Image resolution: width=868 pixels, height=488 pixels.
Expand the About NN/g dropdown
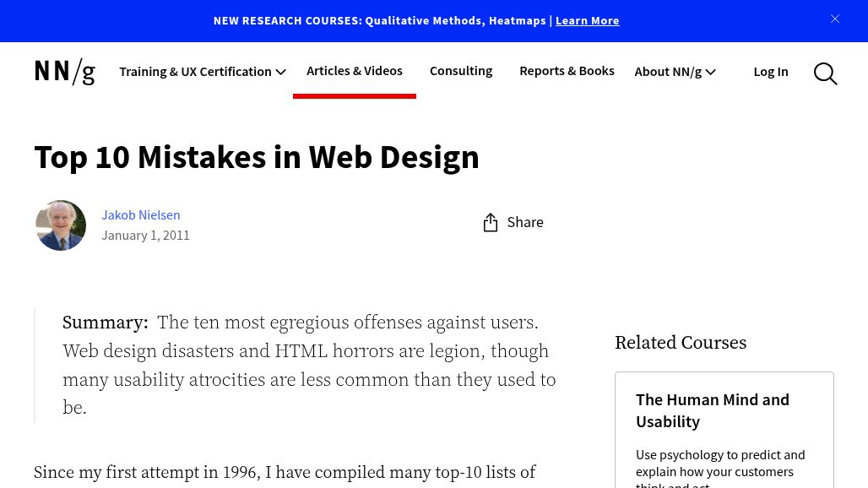(x=668, y=72)
